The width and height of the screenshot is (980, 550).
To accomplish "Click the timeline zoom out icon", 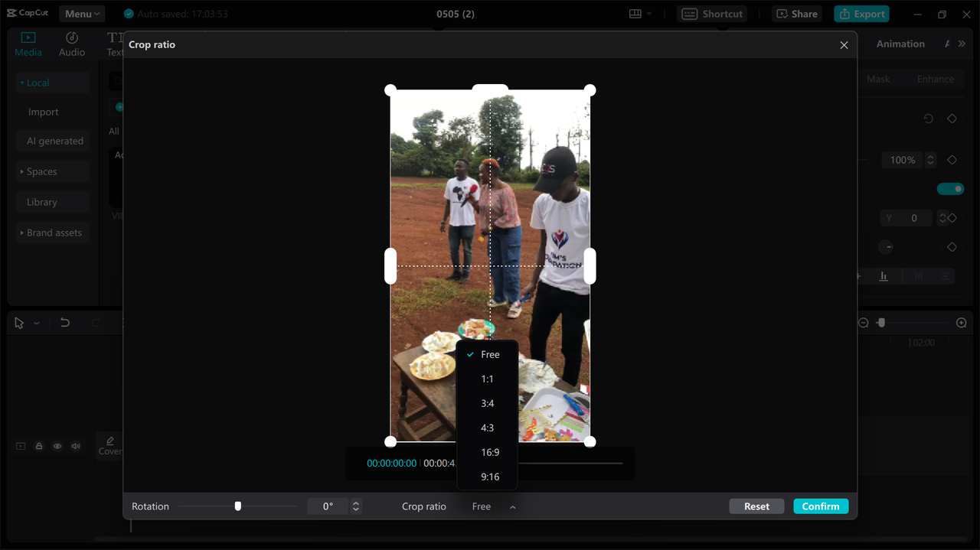I will pos(864,323).
